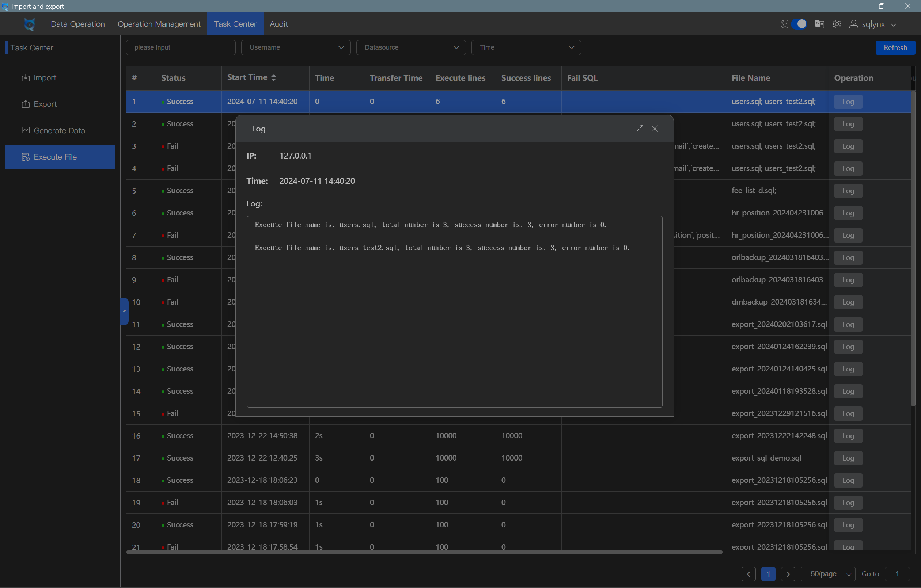Open the Time filter dropdown
The height and width of the screenshot is (588, 921).
tap(526, 47)
